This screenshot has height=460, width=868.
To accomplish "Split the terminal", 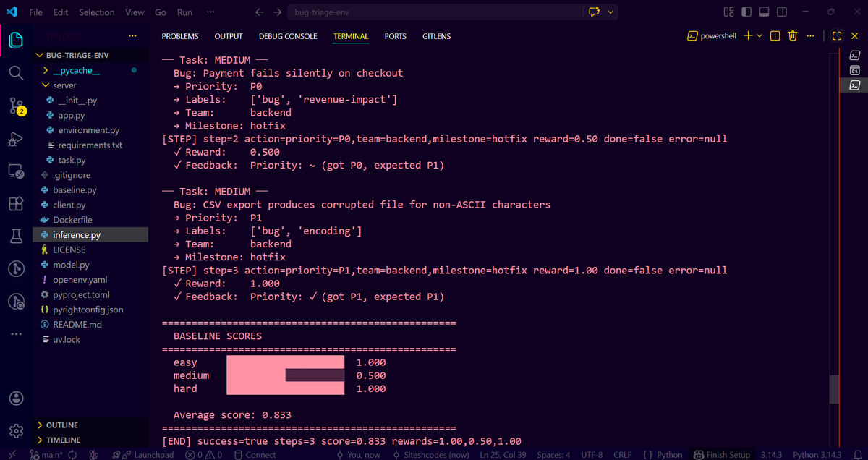I will [x=775, y=36].
